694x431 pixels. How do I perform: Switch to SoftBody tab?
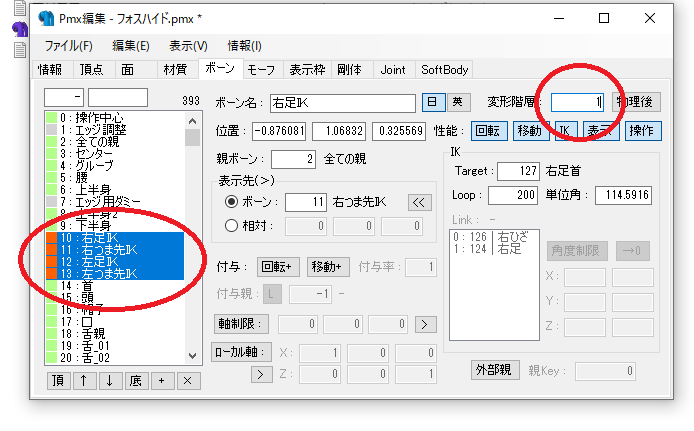click(x=444, y=70)
